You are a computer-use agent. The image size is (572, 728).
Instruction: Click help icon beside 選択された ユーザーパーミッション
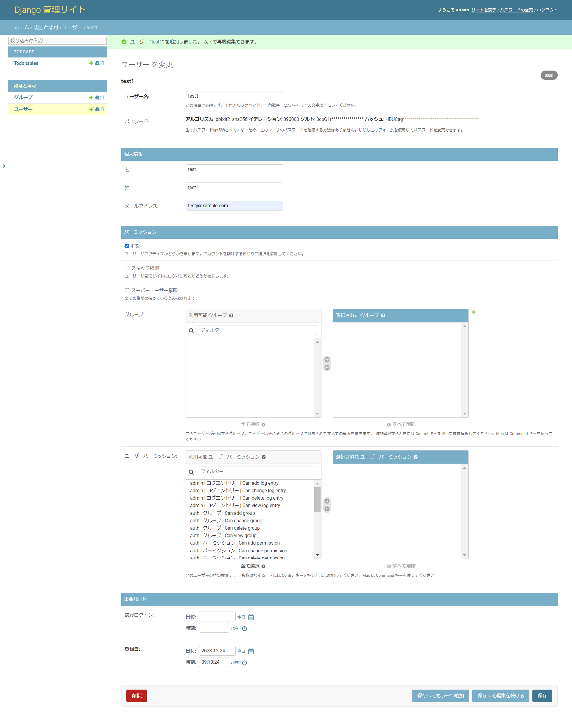(x=415, y=457)
